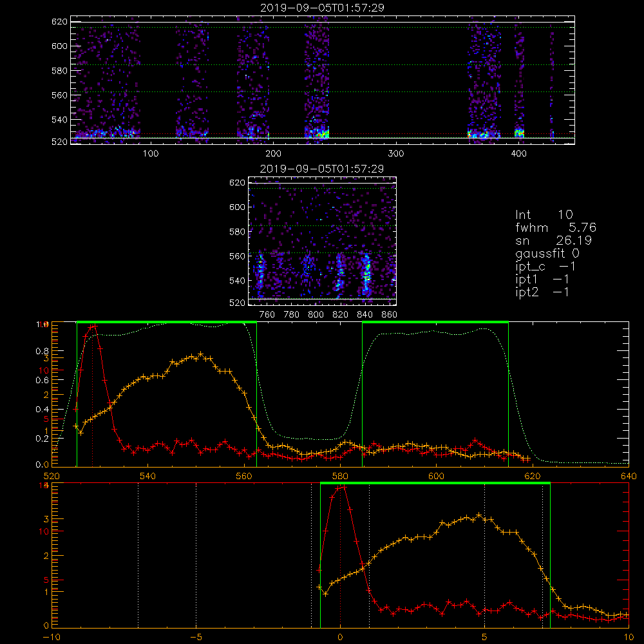
Task: Click x-axis label 860 on middle plot
Action: click(x=389, y=315)
